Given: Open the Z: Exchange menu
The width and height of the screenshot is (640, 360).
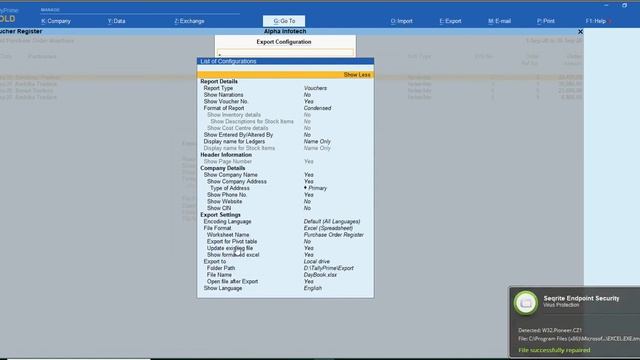Looking at the screenshot, I should click(x=189, y=21).
